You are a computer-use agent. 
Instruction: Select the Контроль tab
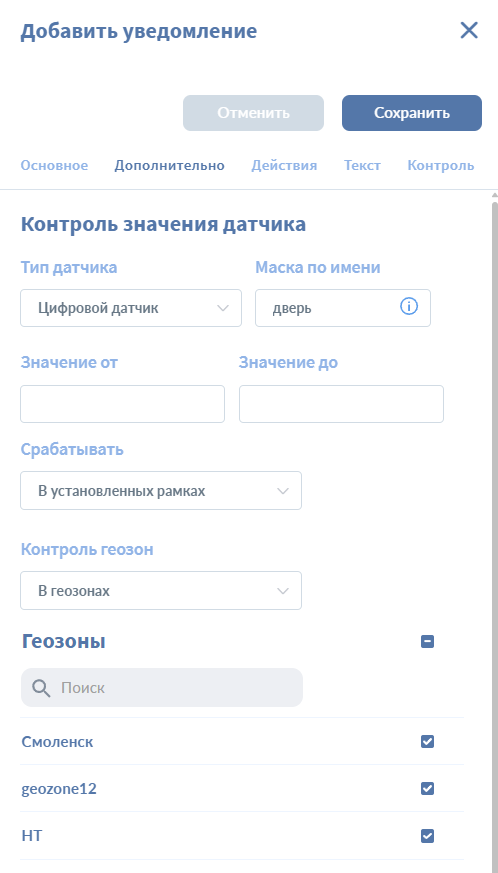coord(441,165)
